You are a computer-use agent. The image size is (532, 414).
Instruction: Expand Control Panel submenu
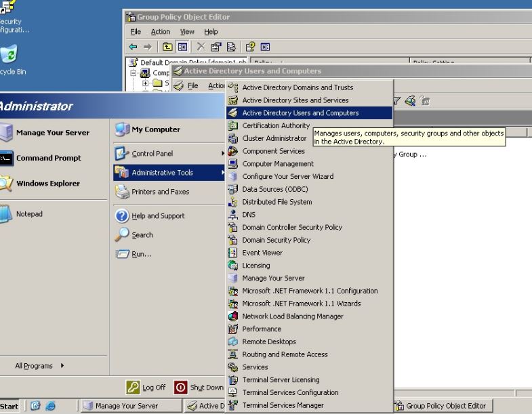pos(169,153)
